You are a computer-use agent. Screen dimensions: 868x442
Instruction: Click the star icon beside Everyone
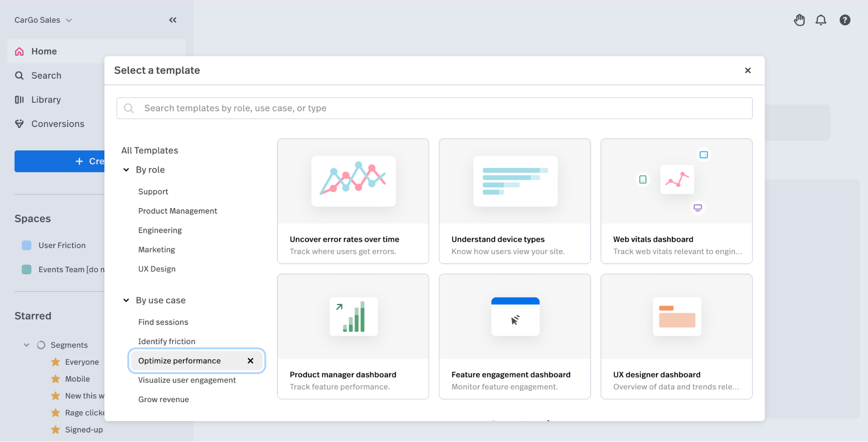56,362
